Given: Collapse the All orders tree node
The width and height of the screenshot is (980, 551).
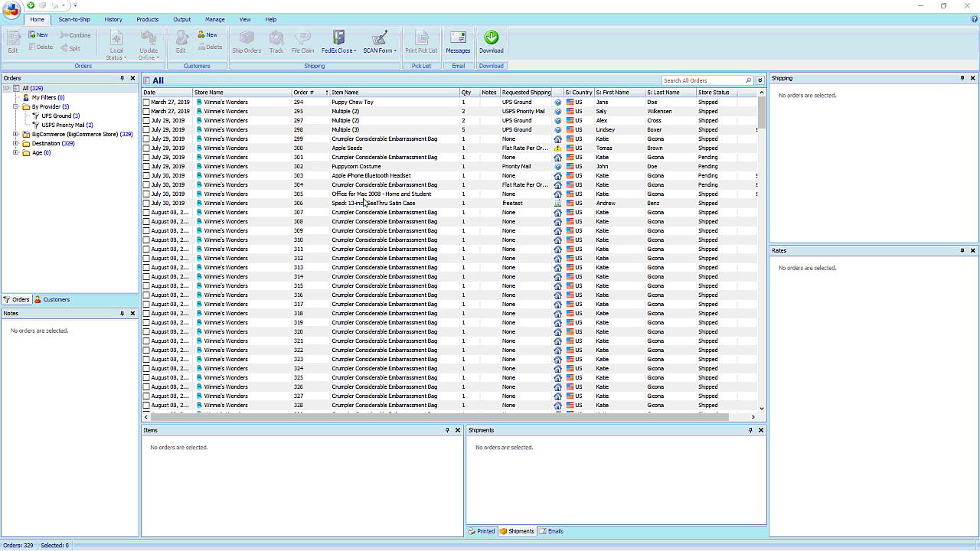Looking at the screenshot, I should [6, 88].
